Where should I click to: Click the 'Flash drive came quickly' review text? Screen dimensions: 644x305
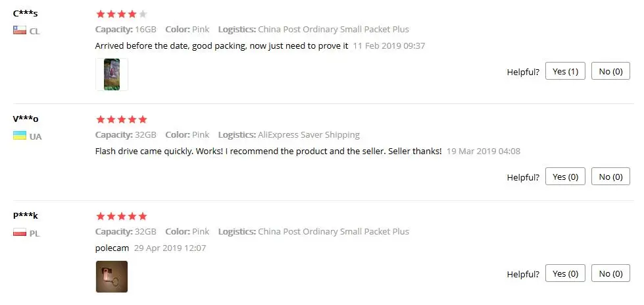(x=268, y=152)
